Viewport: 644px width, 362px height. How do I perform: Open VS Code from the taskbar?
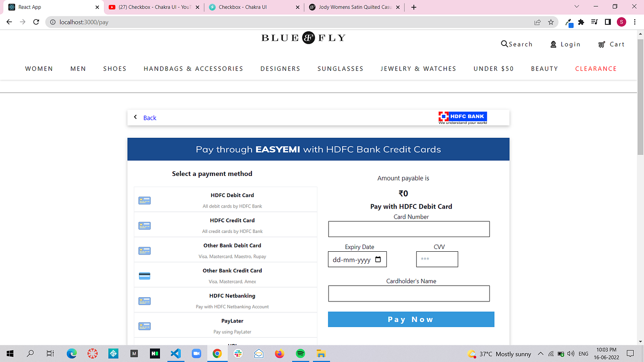[175, 354]
